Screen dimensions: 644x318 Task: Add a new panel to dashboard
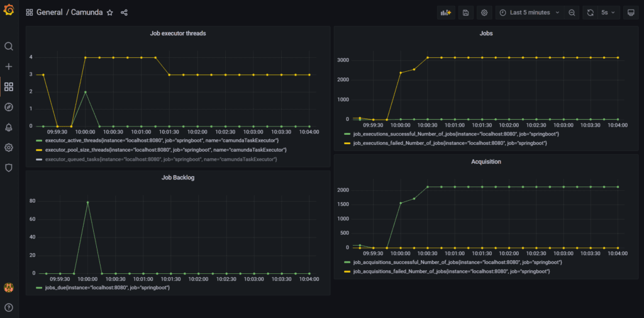click(446, 13)
